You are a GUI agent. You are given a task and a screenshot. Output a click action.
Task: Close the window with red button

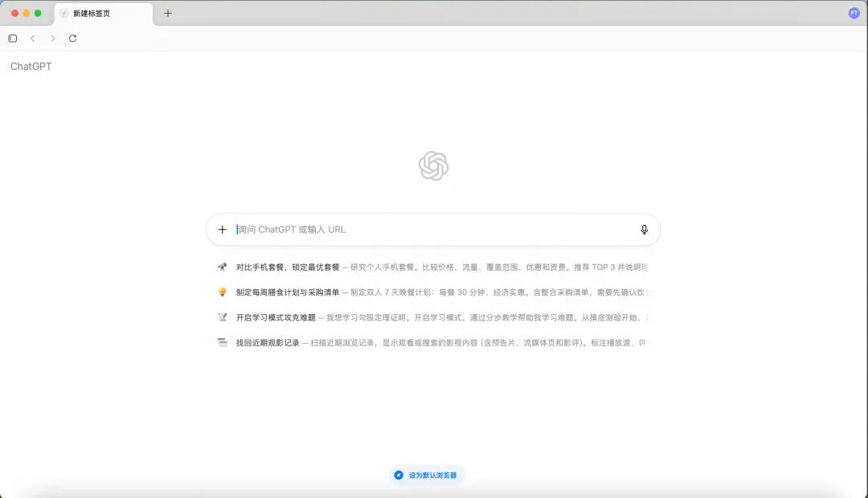point(15,14)
